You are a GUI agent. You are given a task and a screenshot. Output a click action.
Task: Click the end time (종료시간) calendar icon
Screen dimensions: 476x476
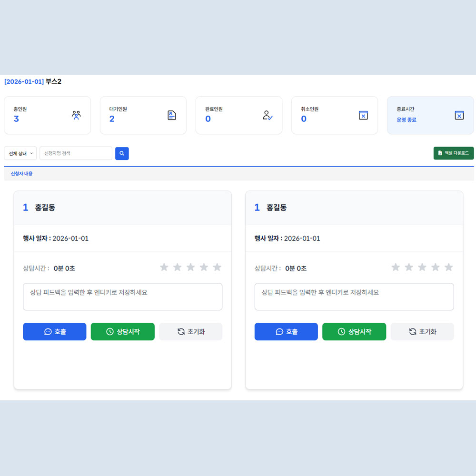click(x=459, y=115)
